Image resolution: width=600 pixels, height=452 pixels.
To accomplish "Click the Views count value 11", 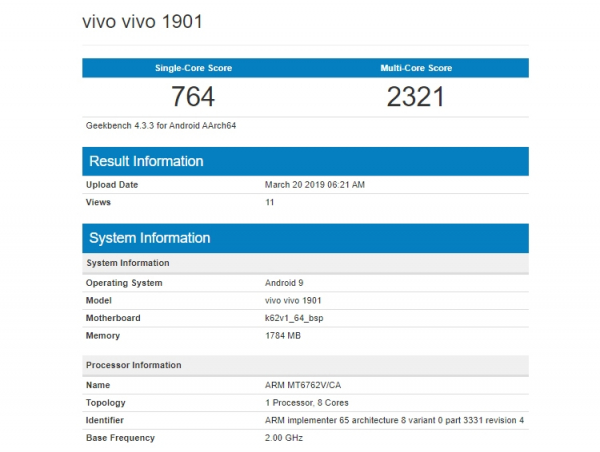I will [x=269, y=203].
